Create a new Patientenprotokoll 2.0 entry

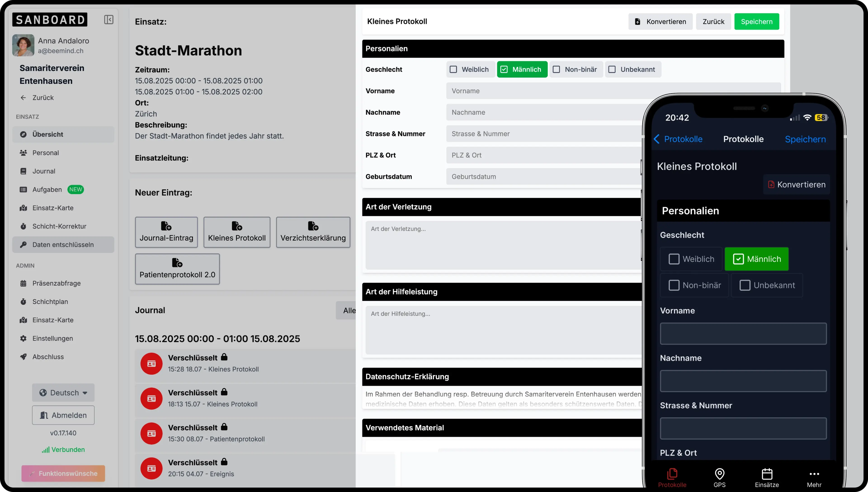coord(177,269)
